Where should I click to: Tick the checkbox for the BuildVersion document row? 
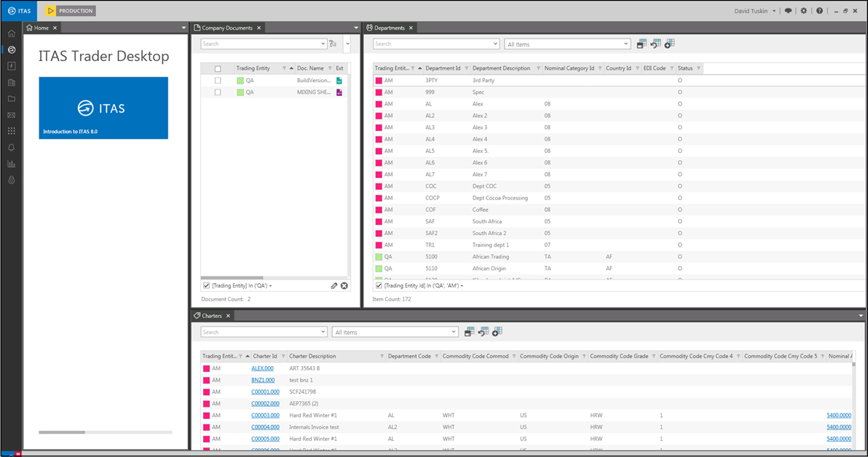(218, 81)
